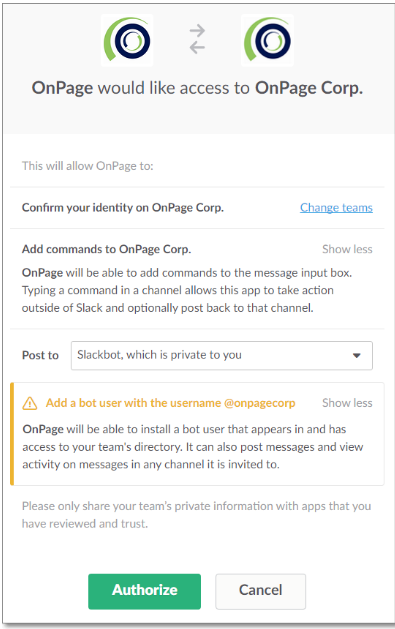The width and height of the screenshot is (395, 629).
Task: Click the Post to label
Action: 40,355
